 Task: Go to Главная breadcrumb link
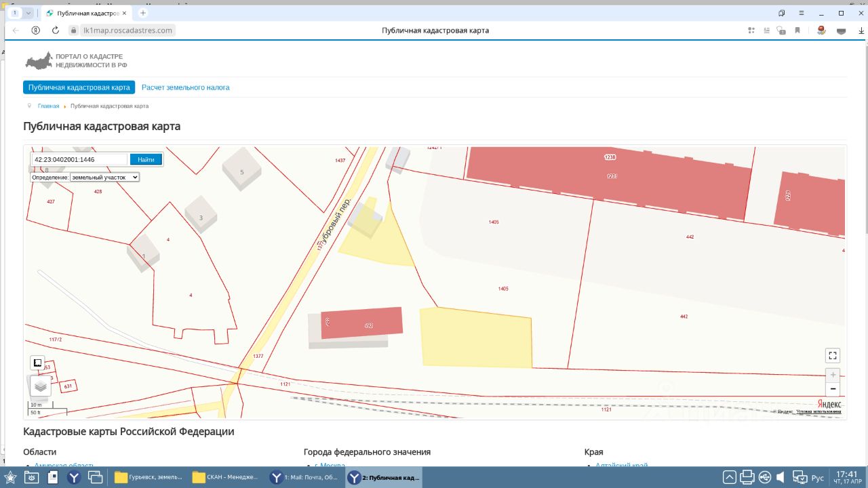48,106
